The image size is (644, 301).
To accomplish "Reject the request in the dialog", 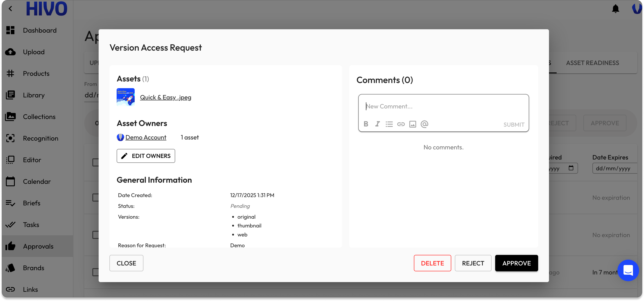I will pos(473,263).
